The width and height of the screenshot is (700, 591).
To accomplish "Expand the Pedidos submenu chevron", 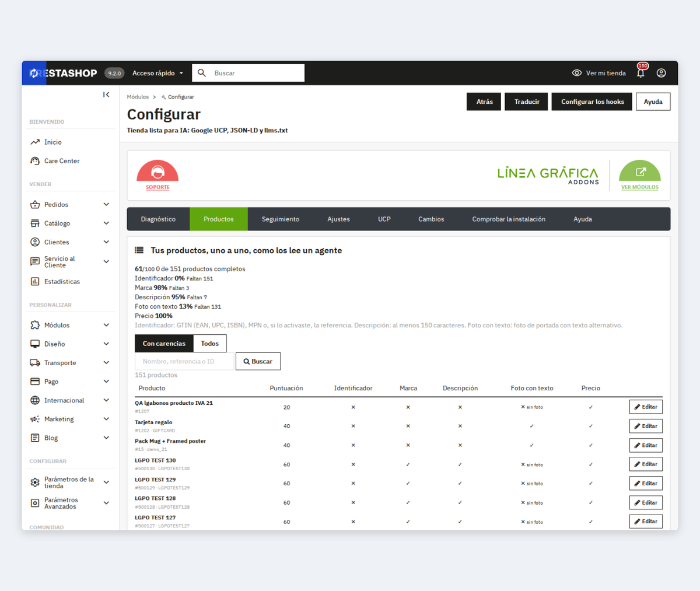I will point(106,204).
